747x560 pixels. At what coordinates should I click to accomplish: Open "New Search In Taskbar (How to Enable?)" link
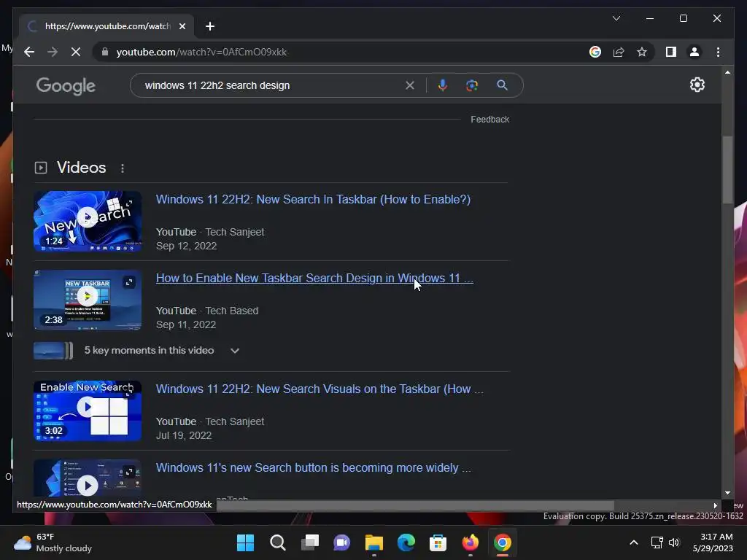(x=313, y=199)
